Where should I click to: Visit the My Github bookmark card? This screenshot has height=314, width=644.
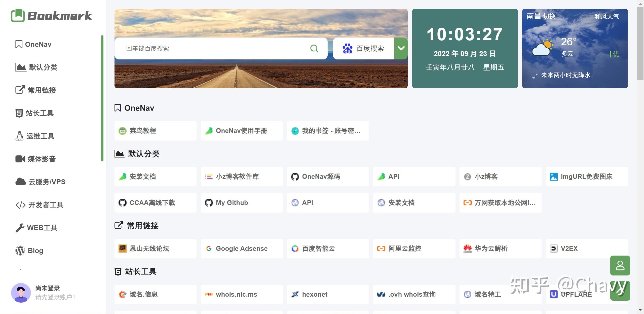242,202
